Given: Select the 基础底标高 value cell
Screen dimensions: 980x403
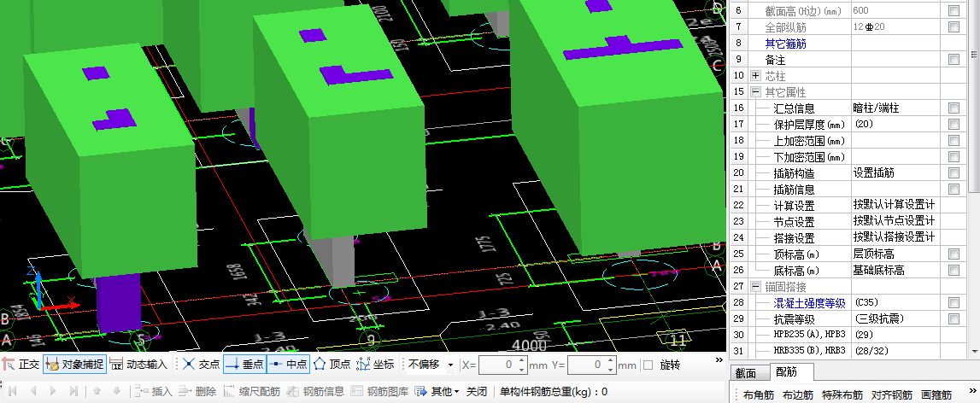Looking at the screenshot, I should pyautogui.click(x=897, y=271).
